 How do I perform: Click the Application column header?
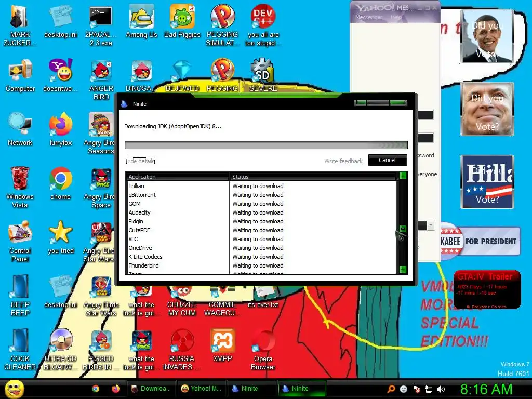[177, 177]
